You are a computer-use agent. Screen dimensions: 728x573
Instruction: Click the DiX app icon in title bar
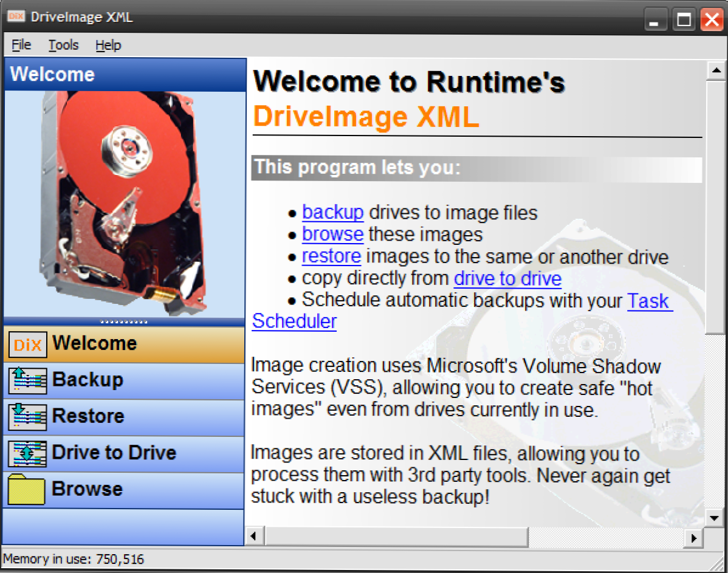tap(15, 17)
